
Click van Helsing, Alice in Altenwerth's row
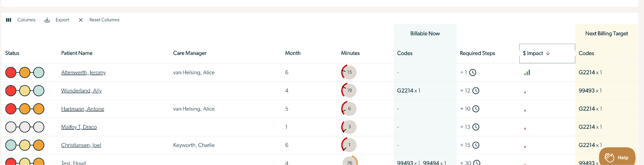point(194,73)
